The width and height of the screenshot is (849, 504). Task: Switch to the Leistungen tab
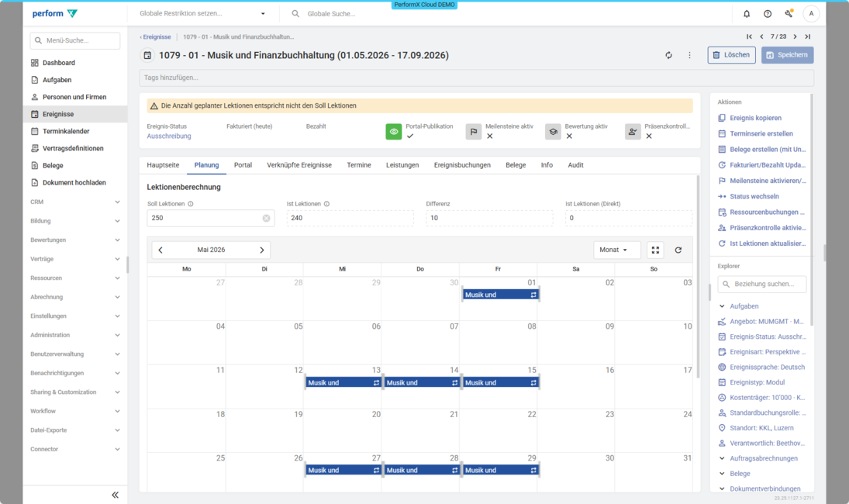click(402, 165)
